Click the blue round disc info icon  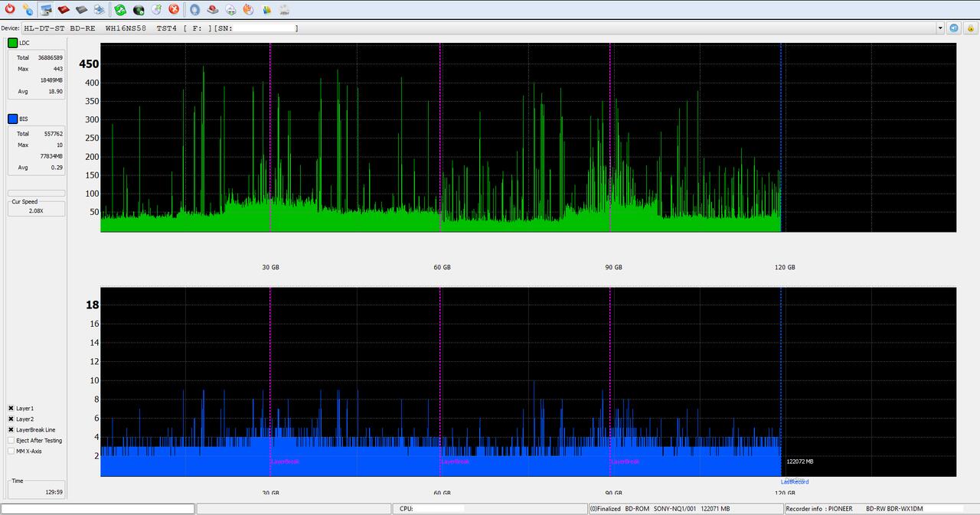[195, 9]
